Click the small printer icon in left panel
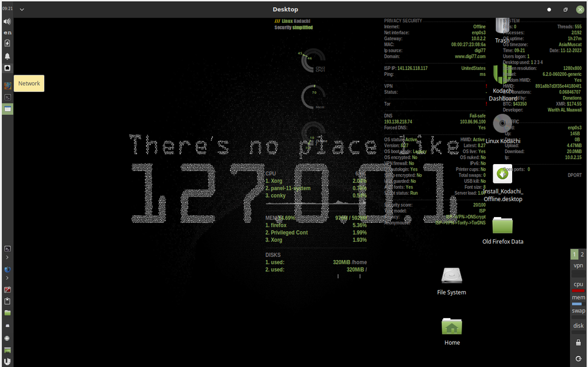The height and width of the screenshot is (367, 588). pyautogui.click(x=7, y=325)
